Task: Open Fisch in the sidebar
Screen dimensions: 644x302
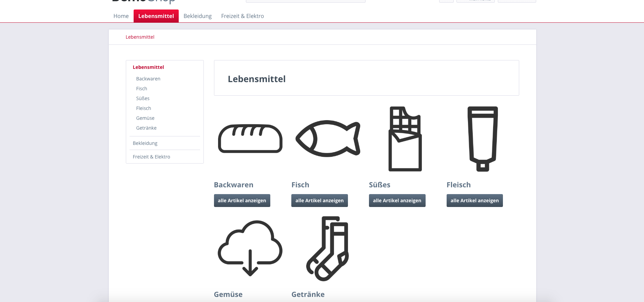Action: pos(141,89)
